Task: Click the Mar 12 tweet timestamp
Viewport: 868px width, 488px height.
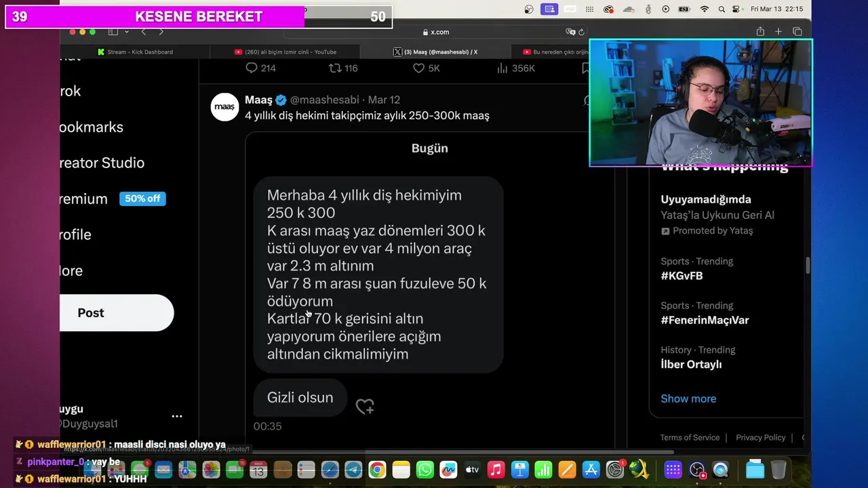Action: click(384, 100)
